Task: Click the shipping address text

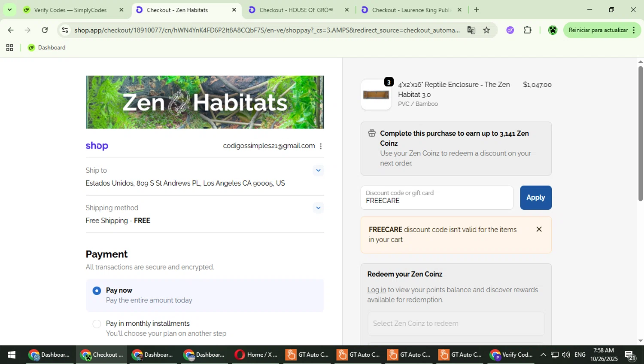Action: [185, 184]
